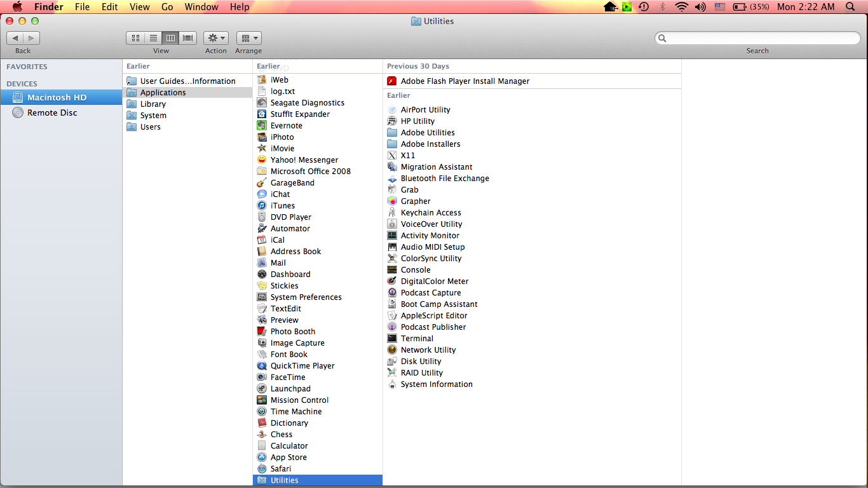Go back with the Back arrow
This screenshot has width=868, height=488.
tap(15, 38)
